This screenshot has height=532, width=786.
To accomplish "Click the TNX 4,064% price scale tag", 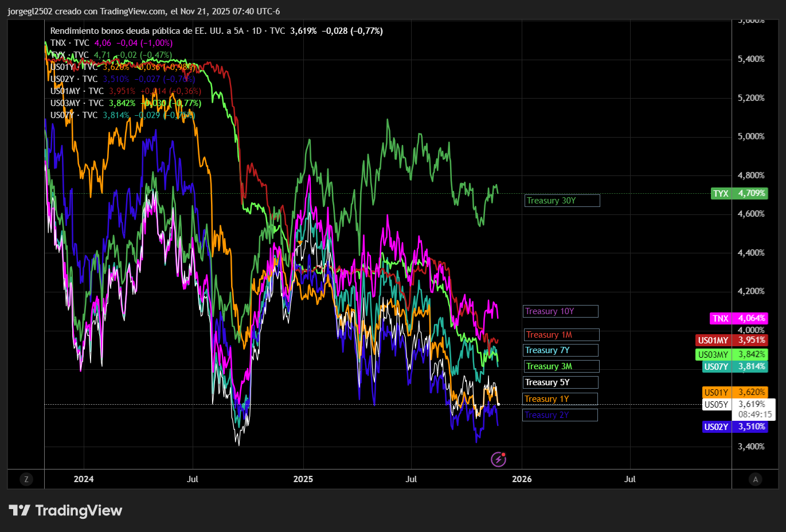I will pyautogui.click(x=738, y=318).
